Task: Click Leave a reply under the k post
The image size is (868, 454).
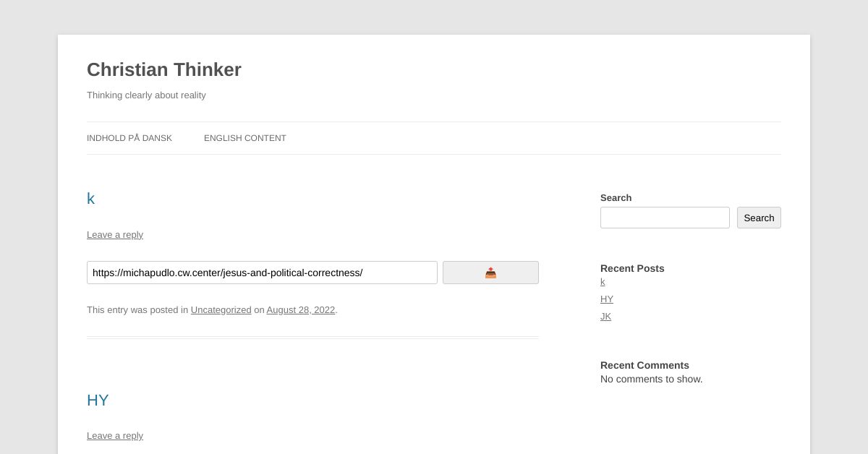Action: point(115,235)
